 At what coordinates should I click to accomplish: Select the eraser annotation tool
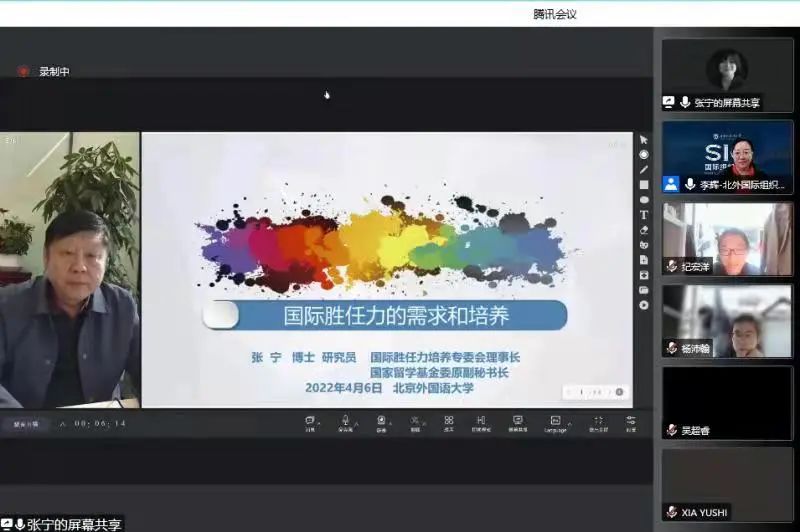click(x=644, y=230)
